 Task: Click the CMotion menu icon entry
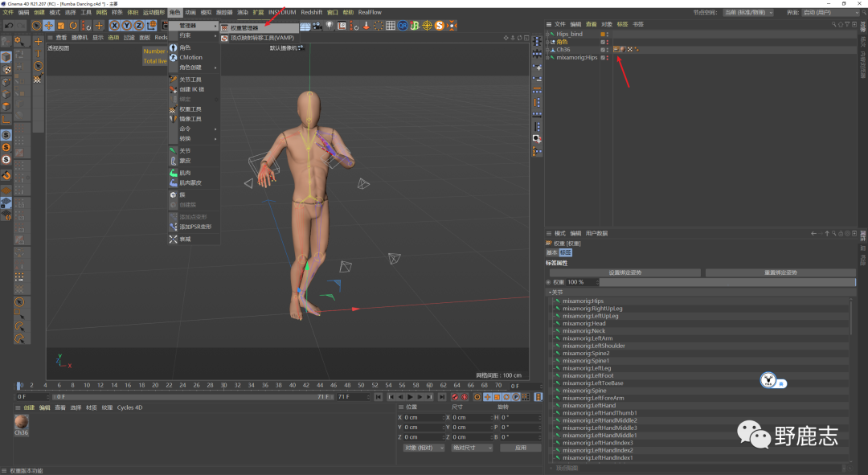click(x=190, y=58)
